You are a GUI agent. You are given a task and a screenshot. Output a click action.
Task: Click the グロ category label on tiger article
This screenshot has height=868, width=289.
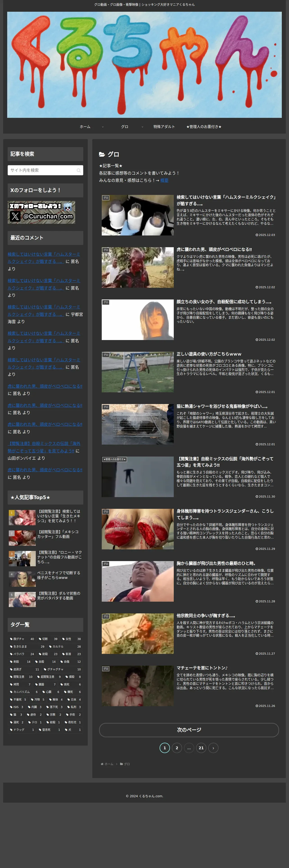[106, 250]
